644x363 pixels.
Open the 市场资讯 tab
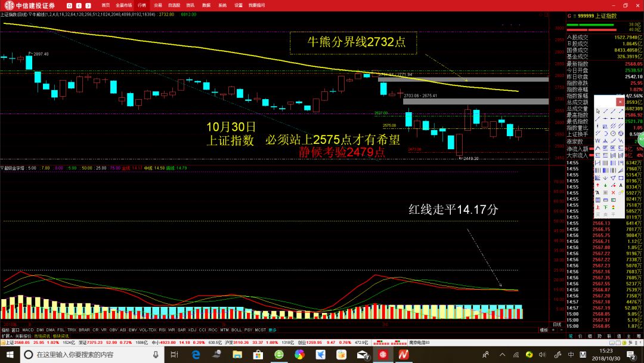[42, 336]
